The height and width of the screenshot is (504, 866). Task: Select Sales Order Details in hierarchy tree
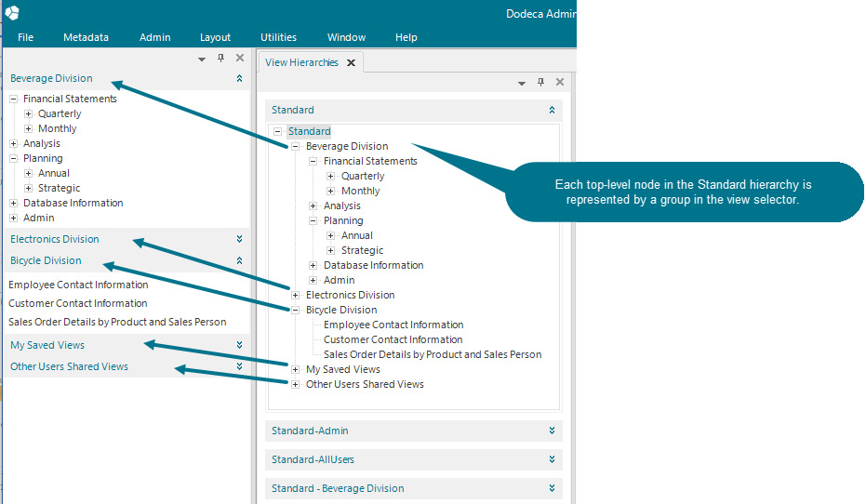click(x=433, y=354)
